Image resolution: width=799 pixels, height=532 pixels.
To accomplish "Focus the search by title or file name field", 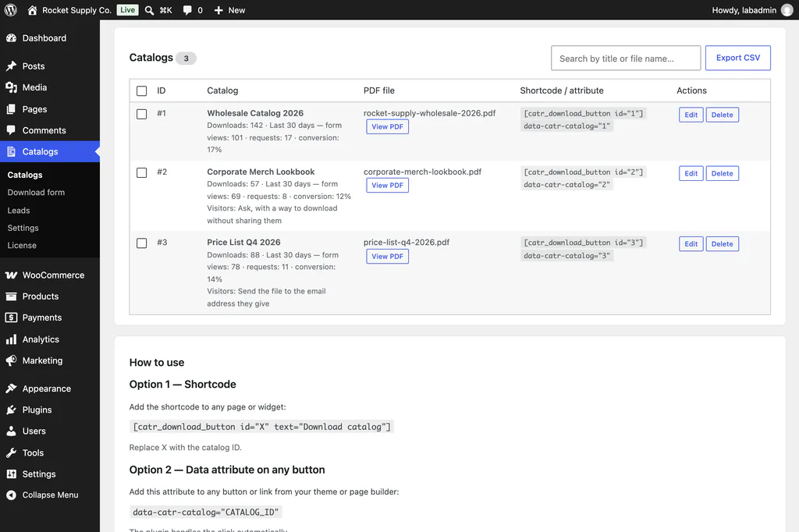I will tap(626, 58).
